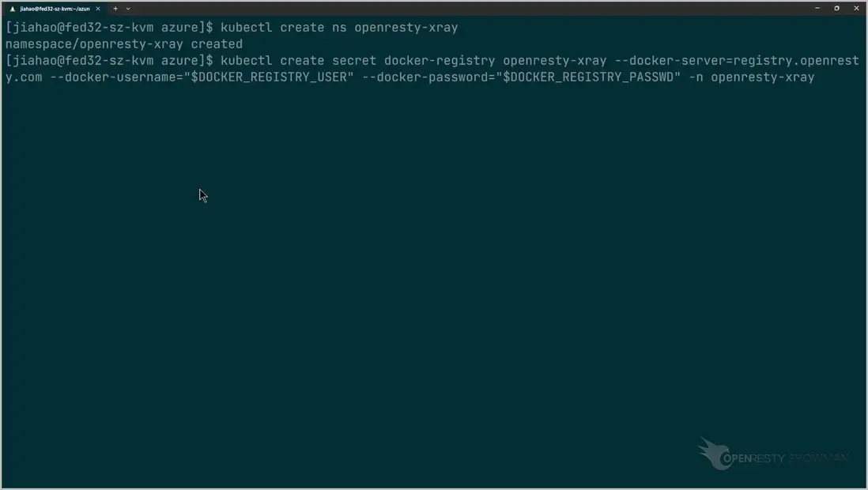Close the jiahao@fed32-sz-kvm terminal tab
Screen dimensions: 868x490
coord(100,9)
